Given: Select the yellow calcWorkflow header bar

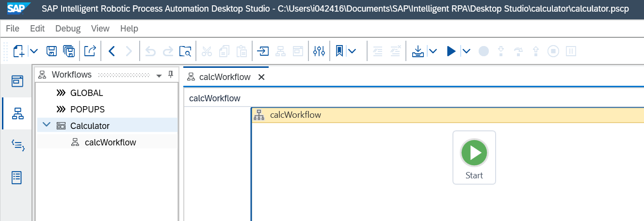Looking at the screenshot, I should (x=448, y=115).
